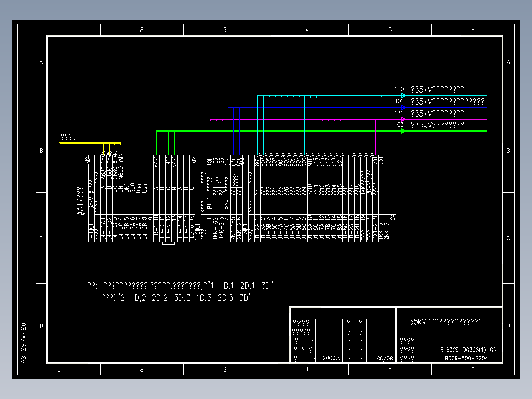Screen dimensions: 532x399
Task: Click the C421 wire label
Action: point(168,162)
